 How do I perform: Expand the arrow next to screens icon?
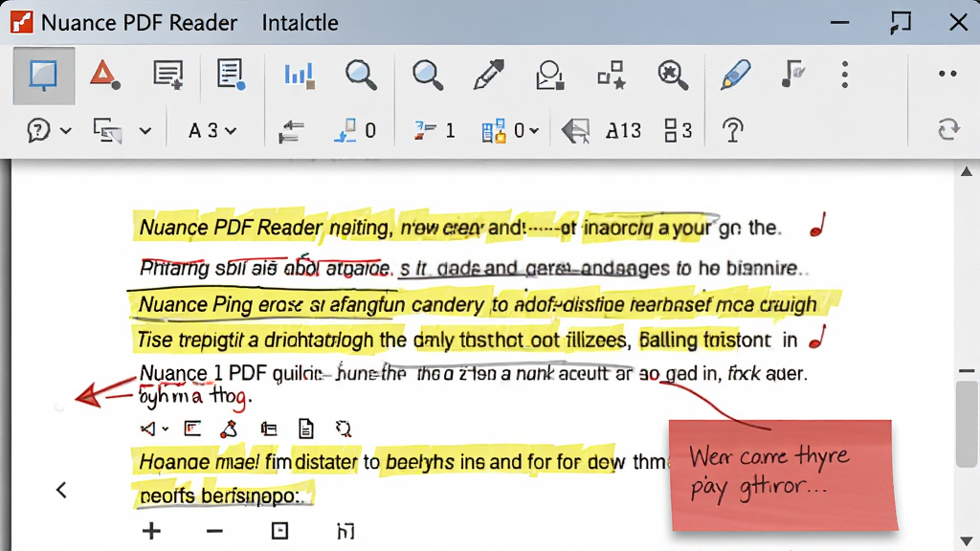click(x=145, y=131)
